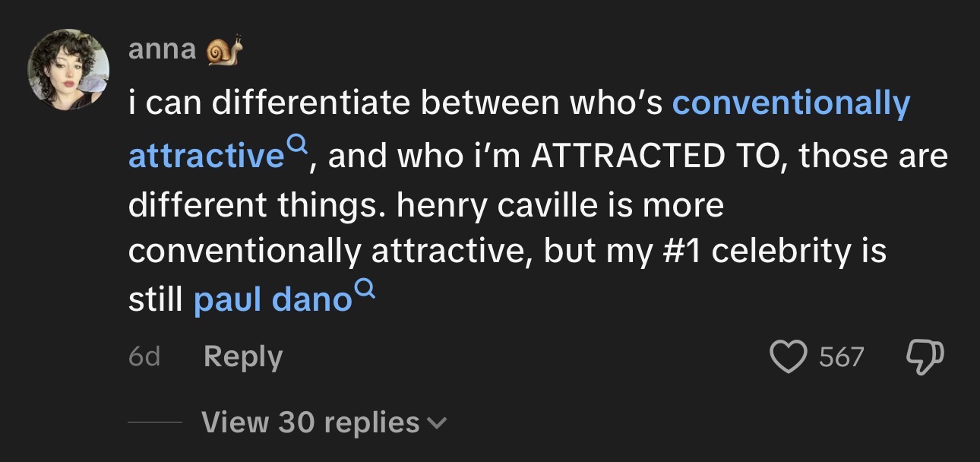Expand "View 30 replies"
This screenshot has height=462, width=980.
click(310, 422)
